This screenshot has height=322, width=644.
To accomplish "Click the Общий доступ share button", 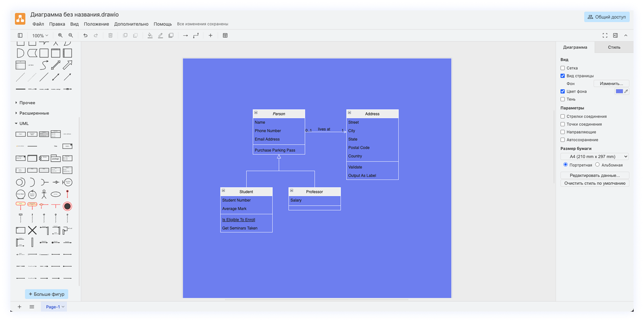I will tap(606, 17).
